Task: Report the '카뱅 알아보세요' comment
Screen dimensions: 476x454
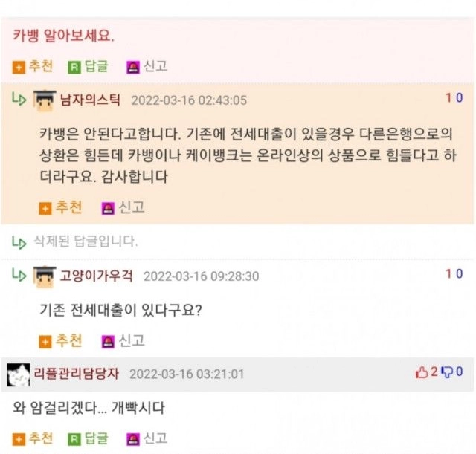Action: pyautogui.click(x=147, y=66)
